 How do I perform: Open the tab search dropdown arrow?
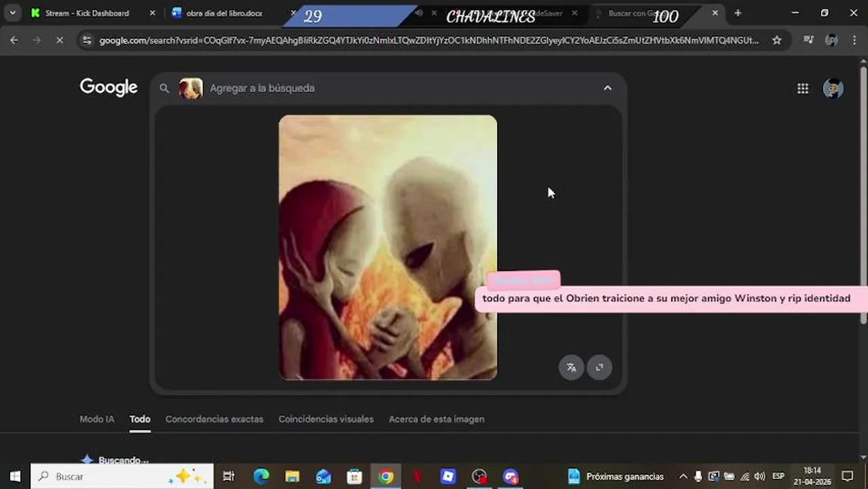click(12, 13)
